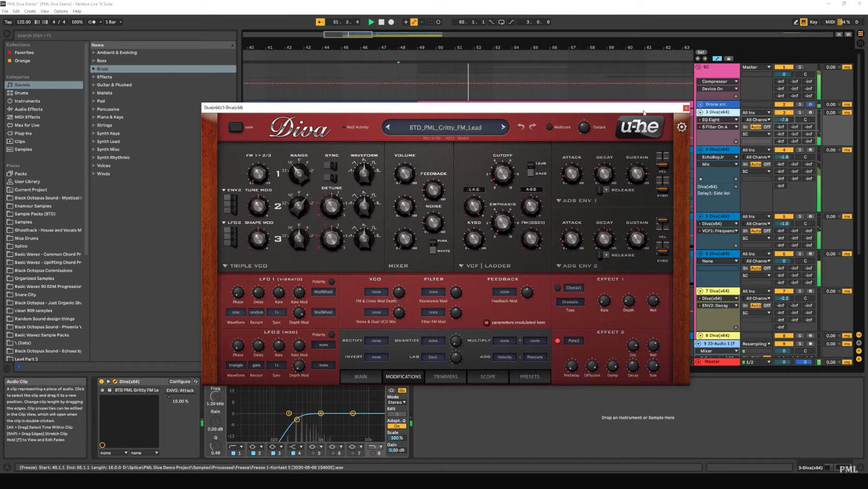Open the EQ Eight Mode dropdown set to Stereo
The width and height of the screenshot is (868, 489).
click(396, 402)
